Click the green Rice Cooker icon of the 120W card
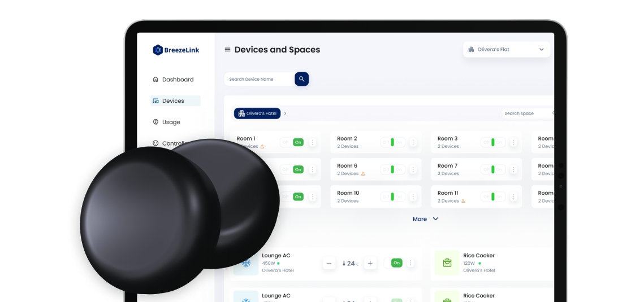This screenshot has height=302, width=644. 447,262
